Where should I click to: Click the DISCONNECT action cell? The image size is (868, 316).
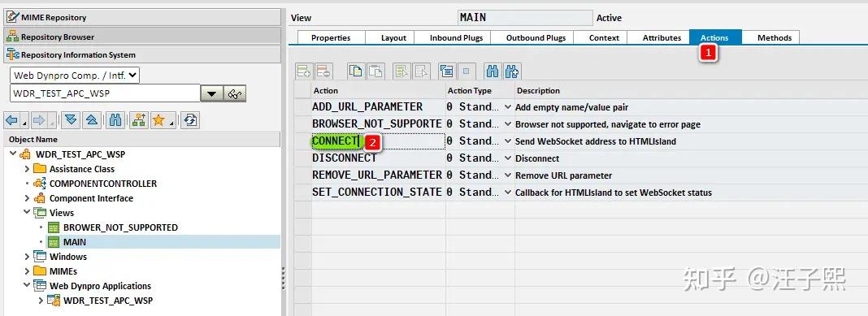click(379, 158)
